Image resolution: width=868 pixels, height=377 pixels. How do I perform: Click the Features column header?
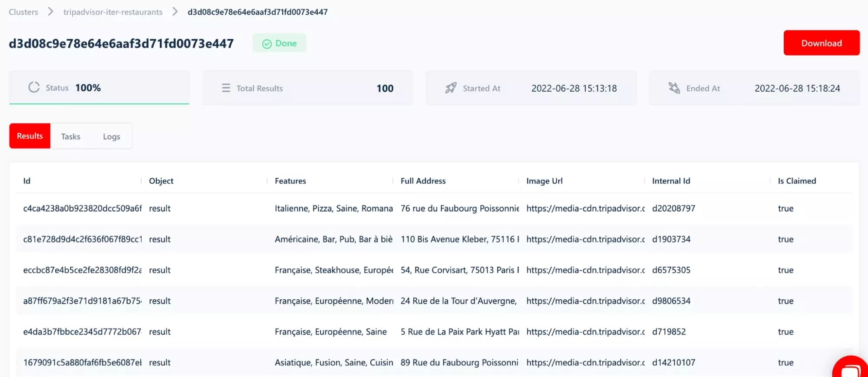coord(290,181)
